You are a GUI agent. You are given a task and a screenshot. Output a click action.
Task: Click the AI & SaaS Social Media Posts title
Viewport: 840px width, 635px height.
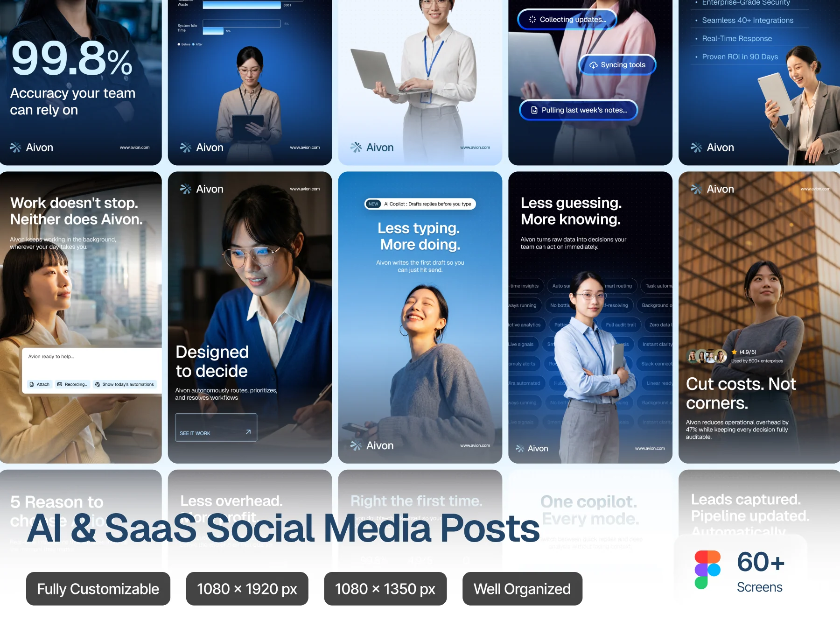tap(283, 528)
